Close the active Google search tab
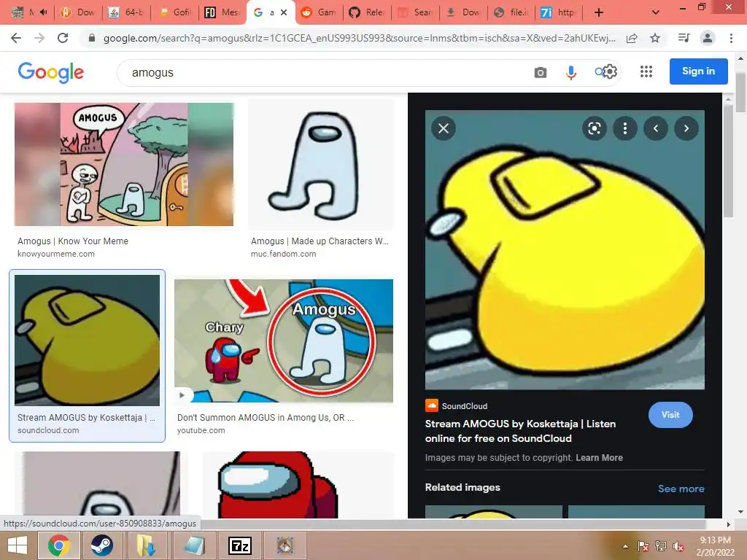 (x=284, y=12)
